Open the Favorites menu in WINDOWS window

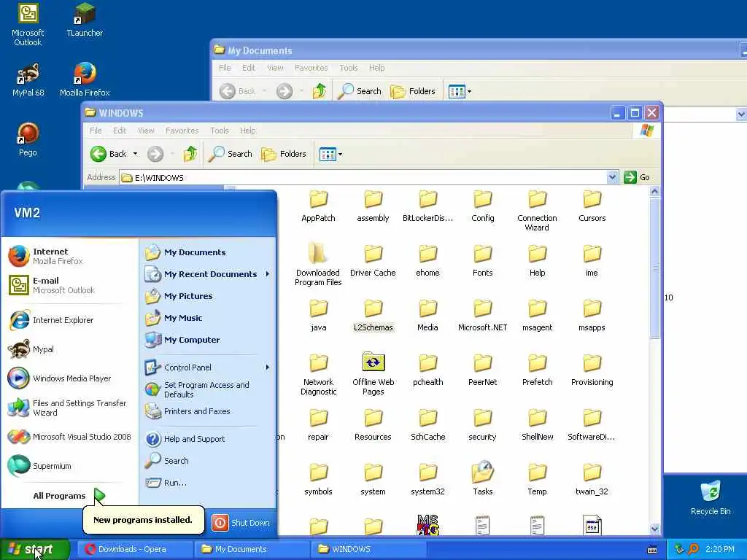(182, 131)
